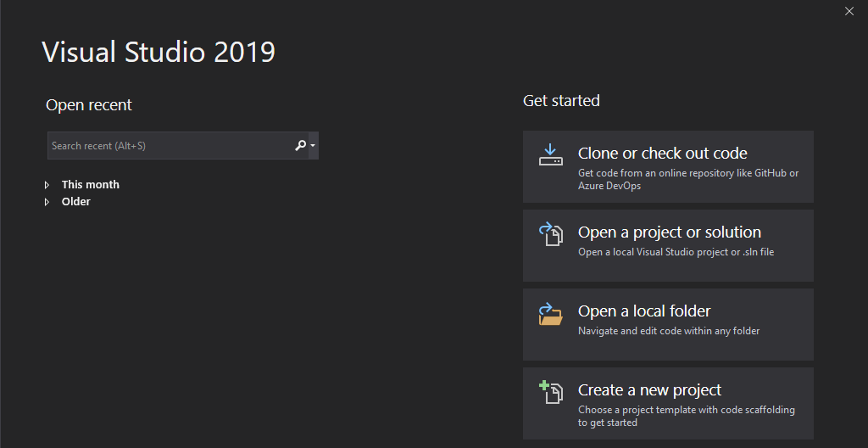Click the 'Open a local Visual Studio project' description
Image resolution: width=868 pixels, height=448 pixels.
point(676,252)
